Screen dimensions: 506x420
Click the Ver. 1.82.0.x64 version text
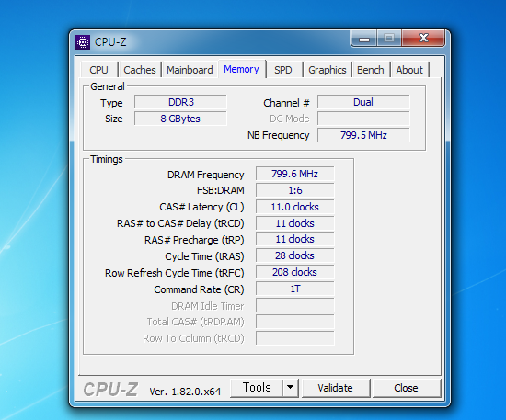(185, 392)
